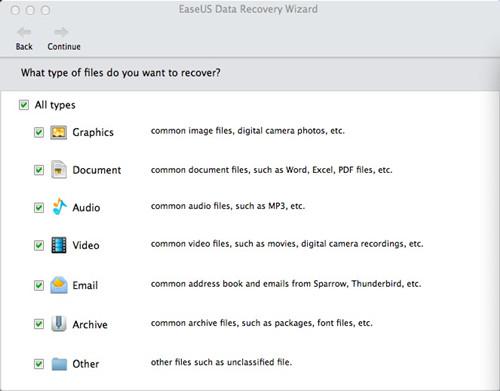Select the 'Archive' label
500x391 pixels.
[90, 324]
